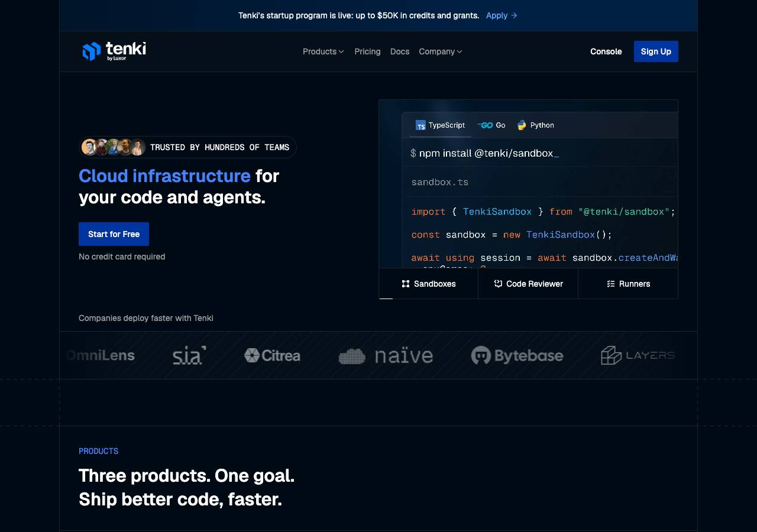Show the Runners product tab
The image size is (757, 532).
click(x=628, y=284)
